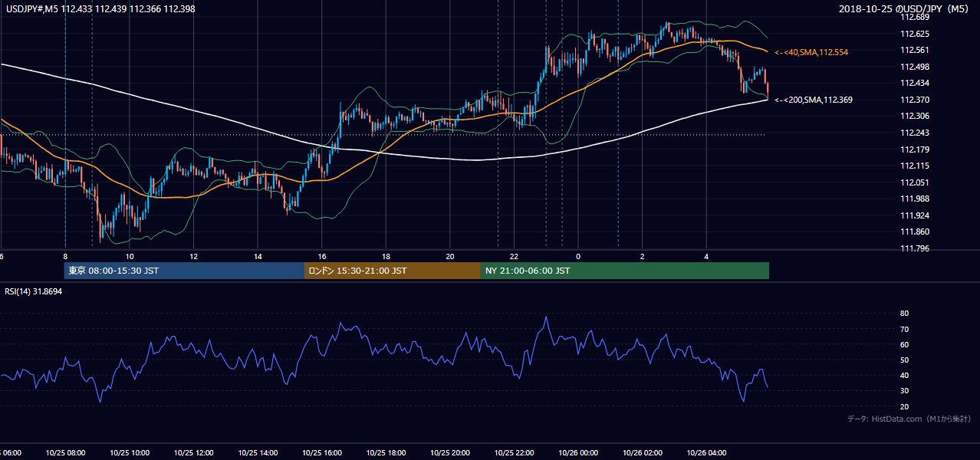
Task: Click the 10/25 18:00 date label
Action: point(386,453)
